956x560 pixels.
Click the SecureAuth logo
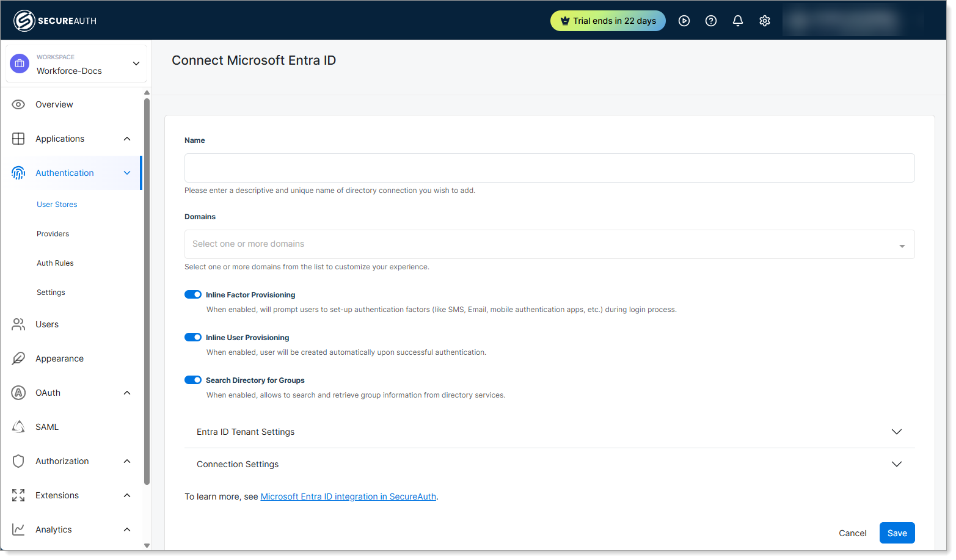point(55,21)
